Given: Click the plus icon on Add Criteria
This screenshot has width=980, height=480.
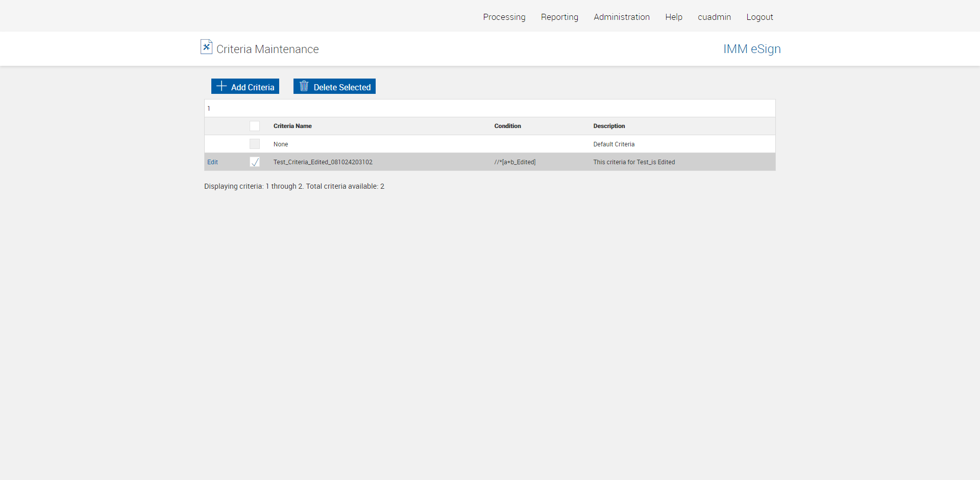Looking at the screenshot, I should (222, 86).
